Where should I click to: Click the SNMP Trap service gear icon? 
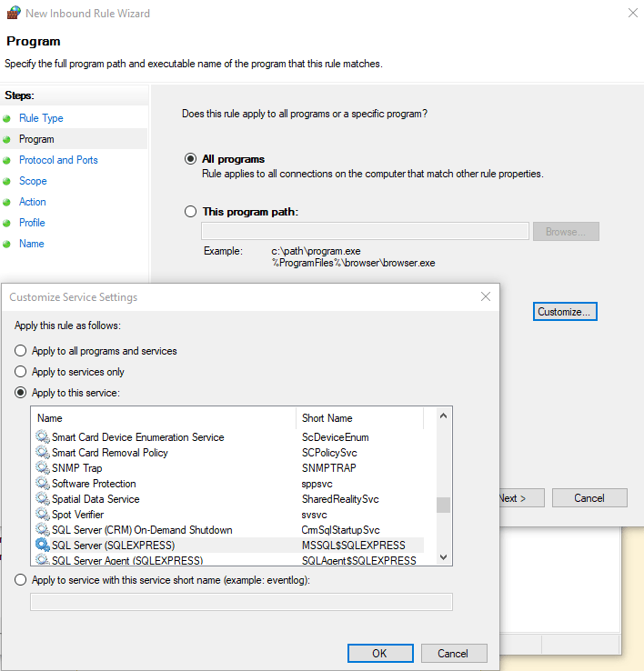pos(43,467)
